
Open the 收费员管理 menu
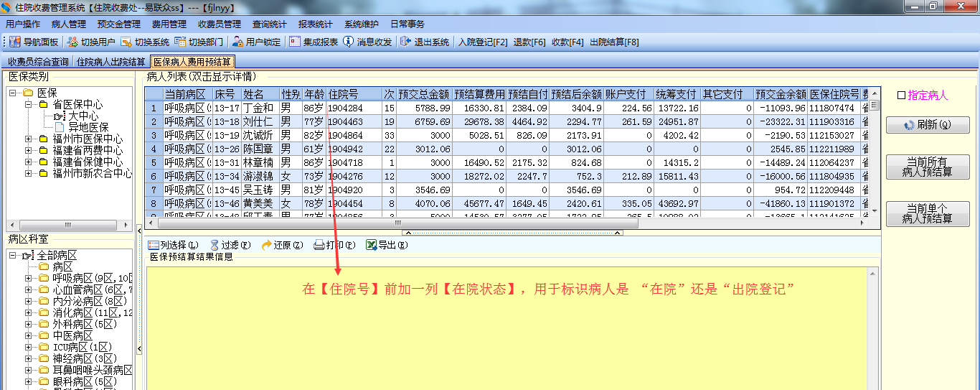coord(220,24)
